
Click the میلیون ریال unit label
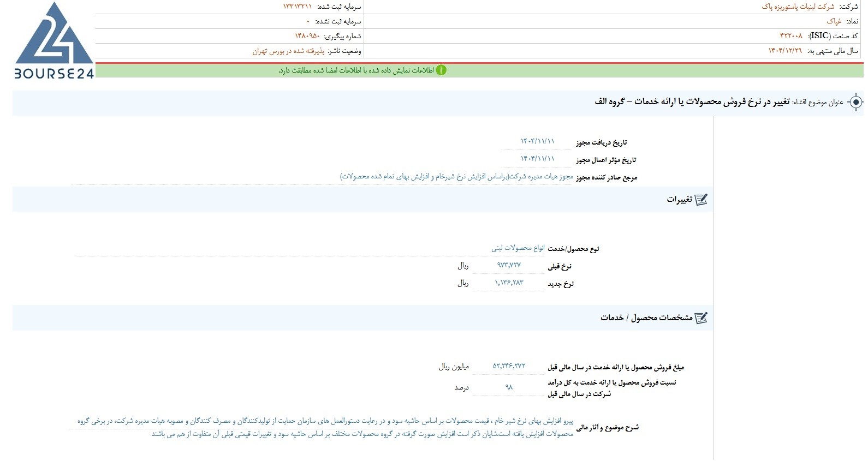pyautogui.click(x=454, y=367)
